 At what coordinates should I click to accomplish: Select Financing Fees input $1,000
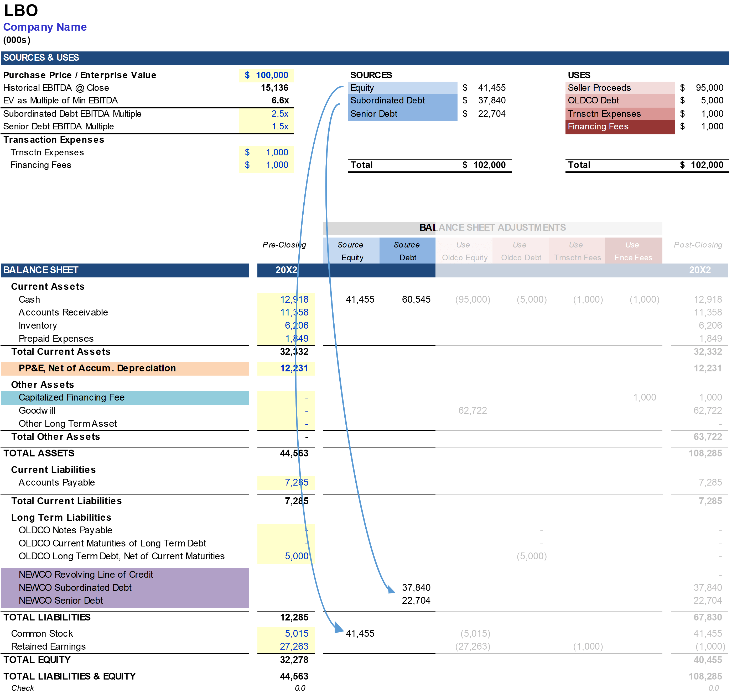(x=266, y=165)
